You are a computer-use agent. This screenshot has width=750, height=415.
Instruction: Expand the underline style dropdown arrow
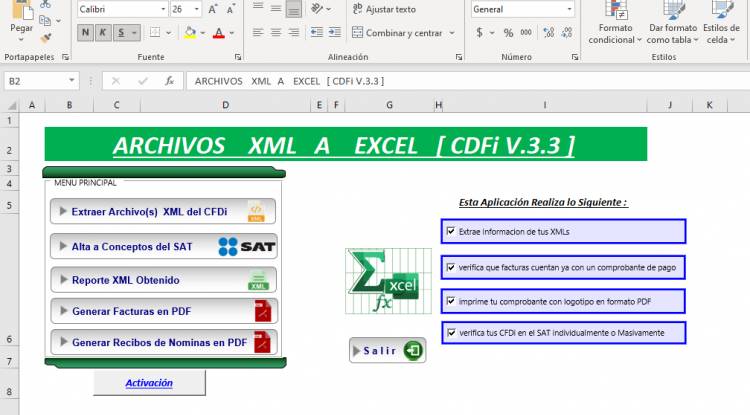pos(134,33)
